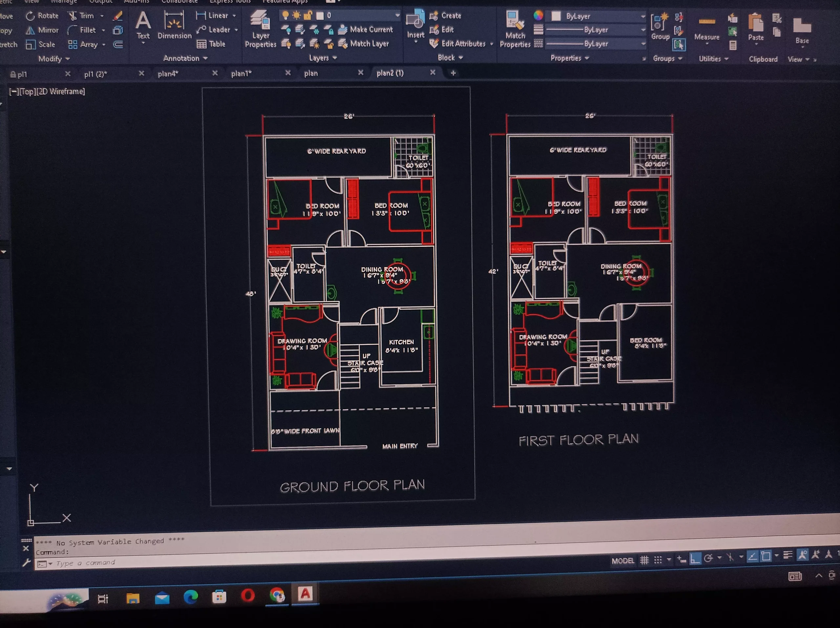Toggle the drawing grid display
This screenshot has width=840, height=628.
(x=644, y=560)
